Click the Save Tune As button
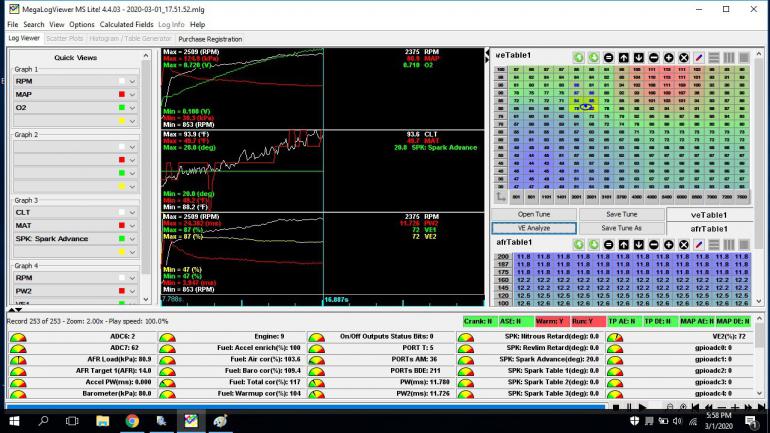The width and height of the screenshot is (770, 433). tap(621, 228)
